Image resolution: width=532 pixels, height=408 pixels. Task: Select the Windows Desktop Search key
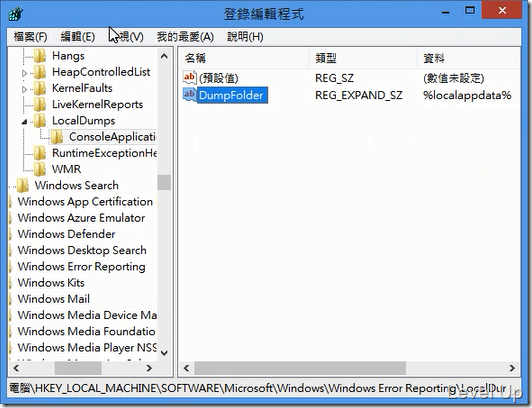pyautogui.click(x=82, y=250)
